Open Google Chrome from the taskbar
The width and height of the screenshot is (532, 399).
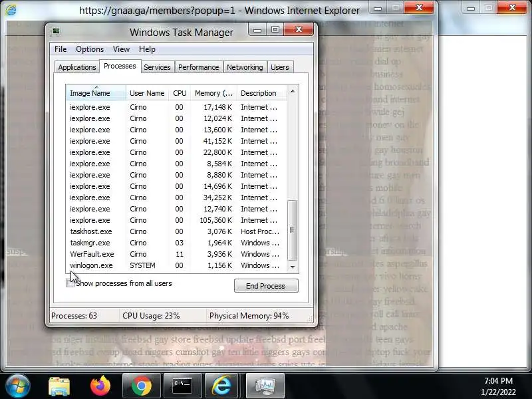[x=142, y=386]
